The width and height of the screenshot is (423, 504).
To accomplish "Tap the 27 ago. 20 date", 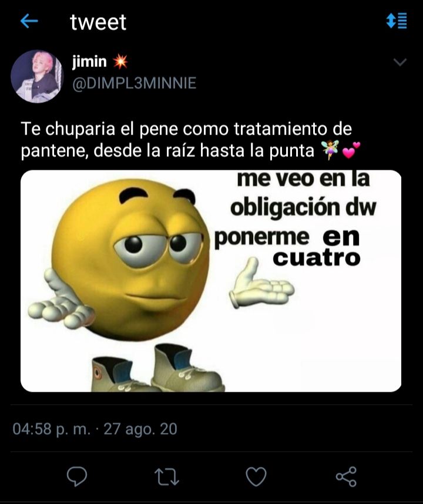I will click(x=140, y=429).
